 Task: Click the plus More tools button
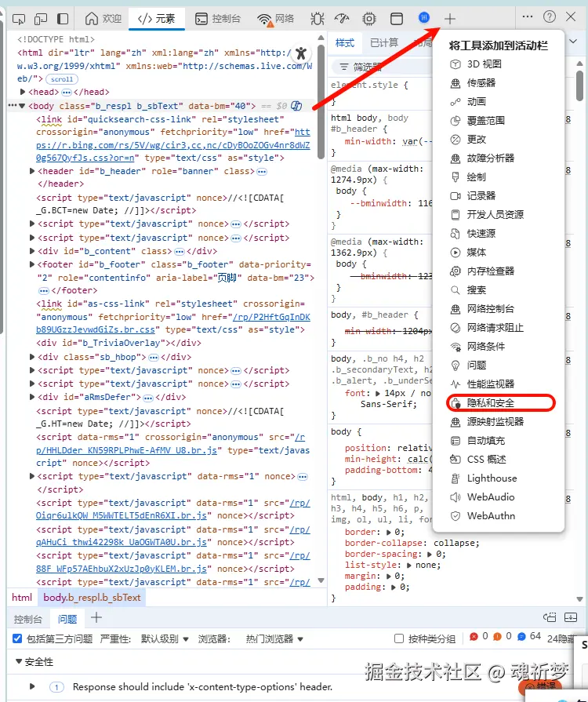[x=450, y=19]
